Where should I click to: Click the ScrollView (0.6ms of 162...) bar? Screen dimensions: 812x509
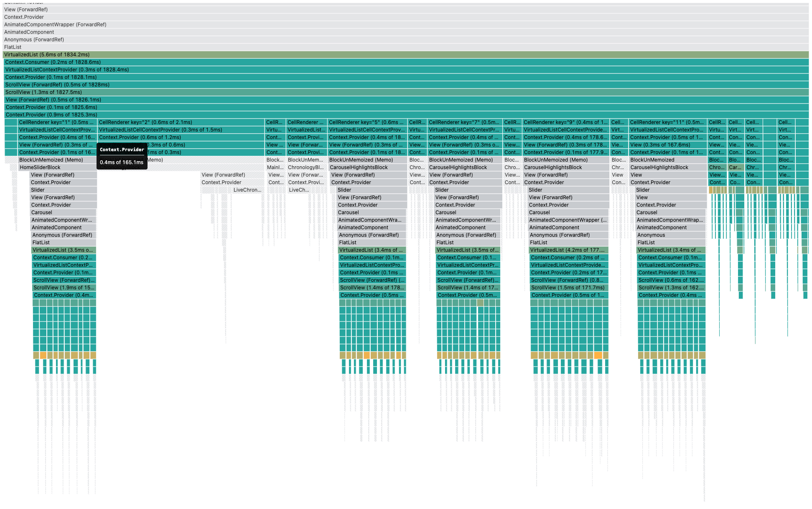pos(671,280)
